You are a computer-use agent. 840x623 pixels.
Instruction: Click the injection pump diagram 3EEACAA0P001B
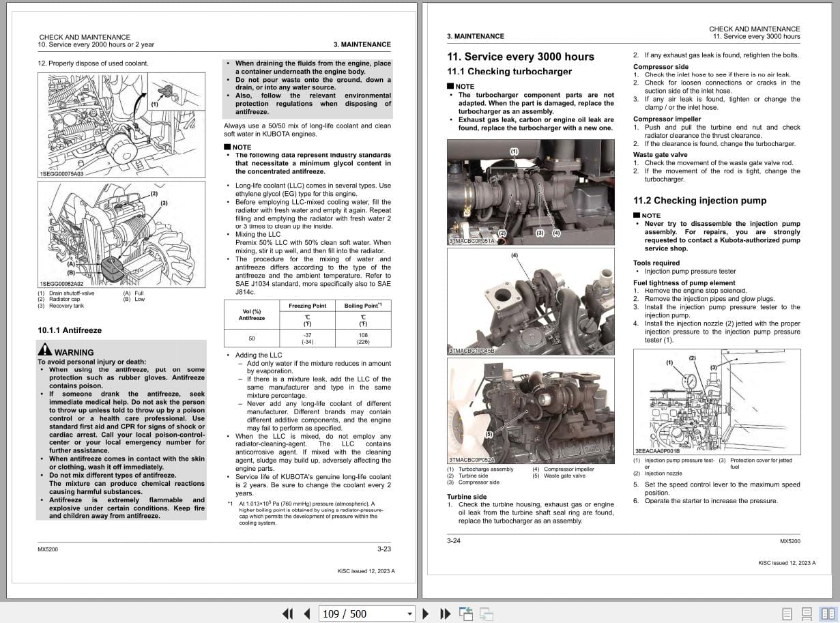[716, 402]
